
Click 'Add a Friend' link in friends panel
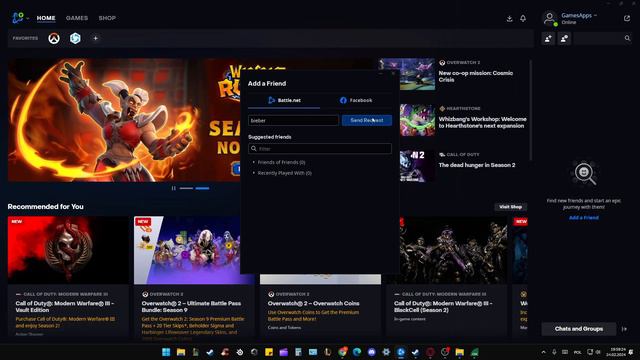(584, 218)
